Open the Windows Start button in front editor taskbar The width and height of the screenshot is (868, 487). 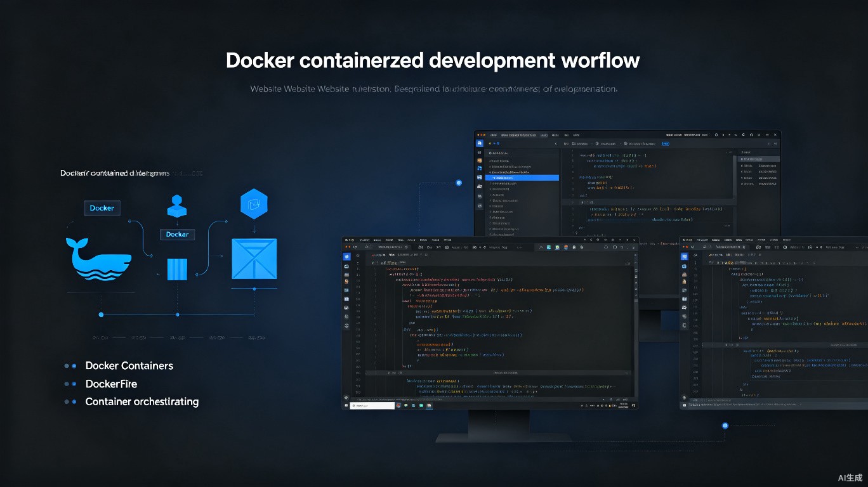click(x=346, y=405)
